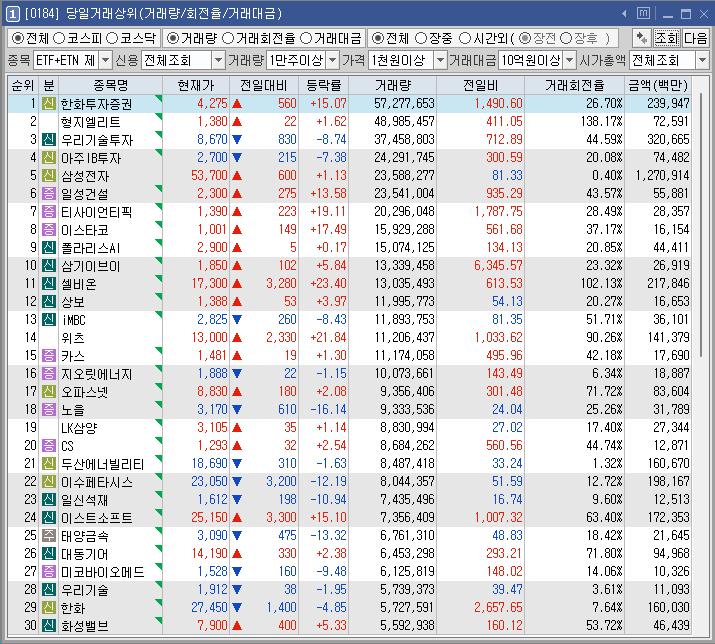Select the 장후 radio button
The height and width of the screenshot is (644, 715).
566,38
